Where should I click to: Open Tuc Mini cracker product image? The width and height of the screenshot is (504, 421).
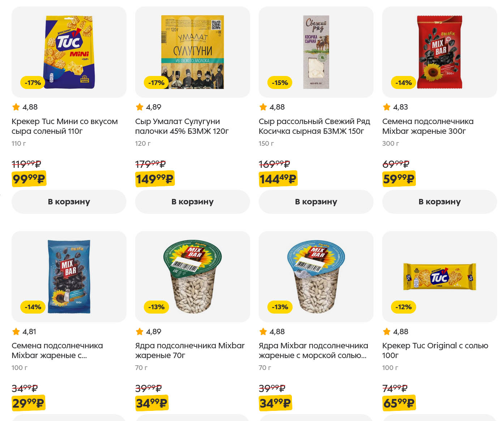(x=69, y=52)
